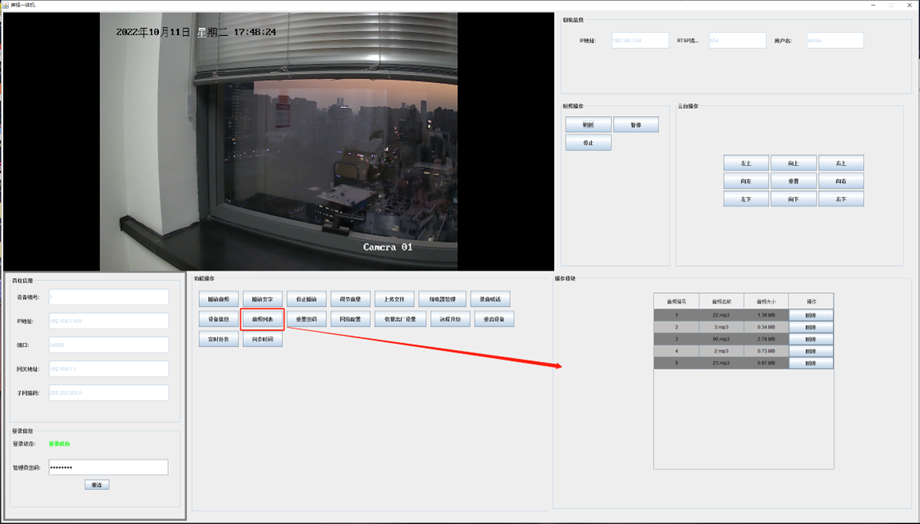Click the 播放文字 play text button
The height and width of the screenshot is (524, 920).
(x=263, y=299)
